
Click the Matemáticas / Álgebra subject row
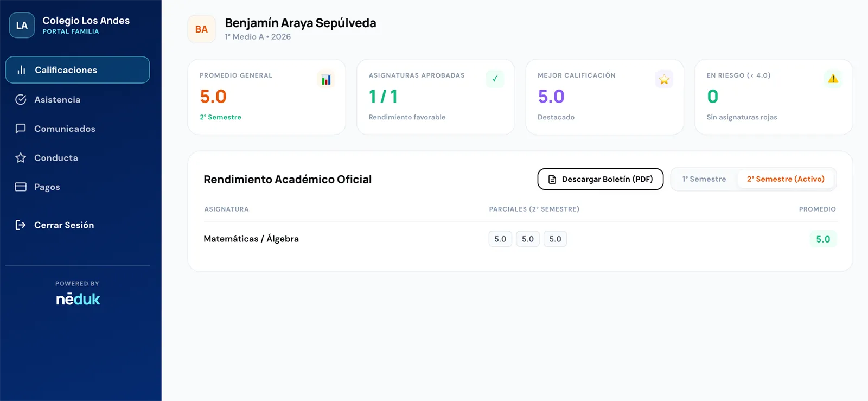click(x=520, y=239)
